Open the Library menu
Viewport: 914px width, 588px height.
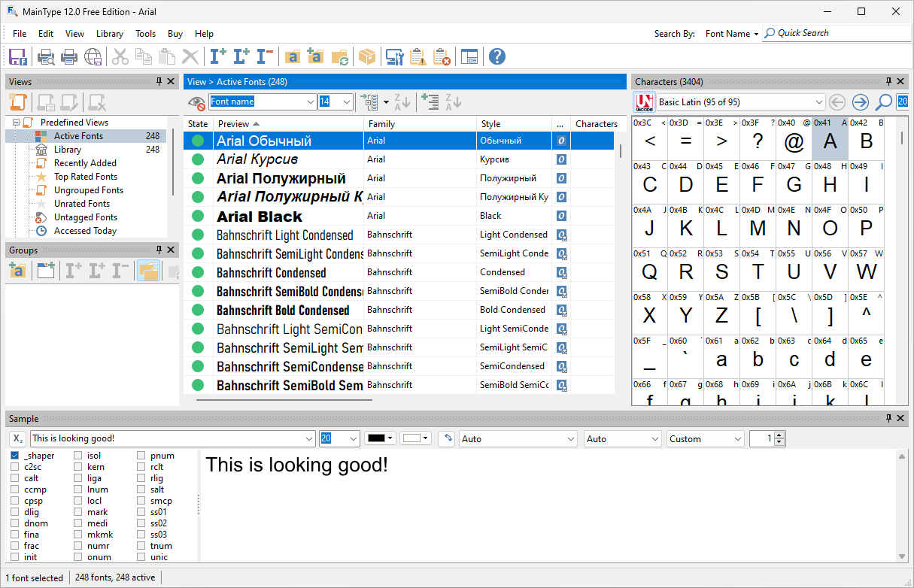[x=110, y=33]
